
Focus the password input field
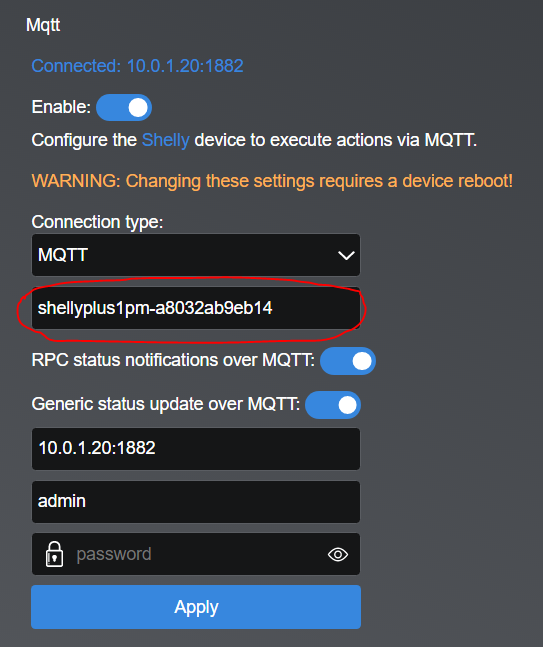(x=196, y=554)
